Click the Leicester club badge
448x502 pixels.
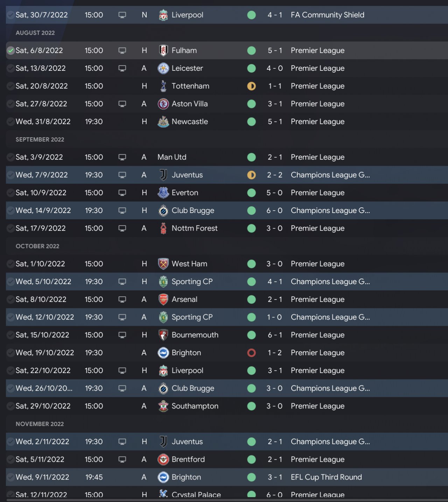tap(163, 68)
